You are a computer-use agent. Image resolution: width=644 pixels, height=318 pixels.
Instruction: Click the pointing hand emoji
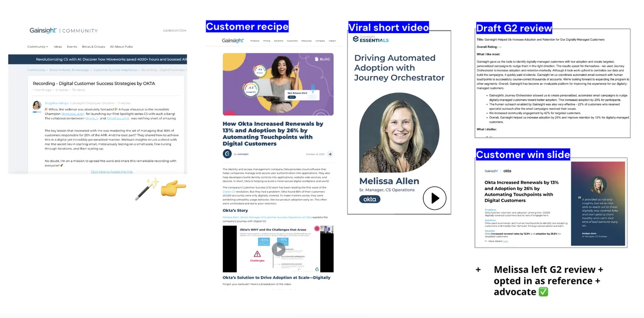[x=174, y=189]
